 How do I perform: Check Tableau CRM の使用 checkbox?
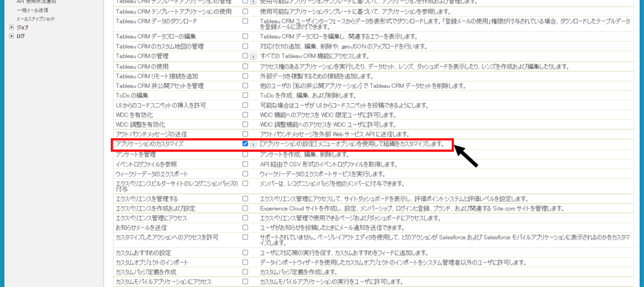(245, 67)
